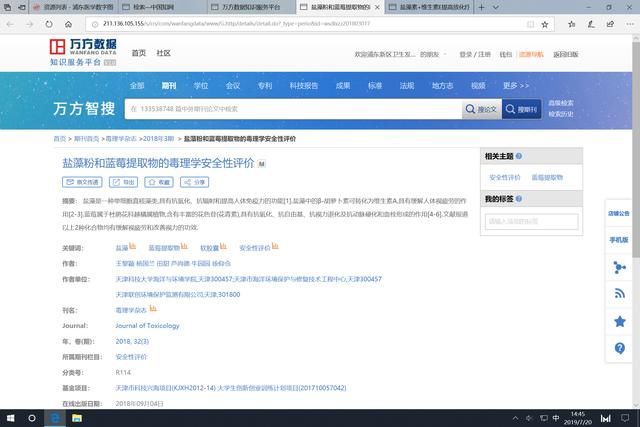Click the browser forward arrow
Viewport: 640px width, 427px height.
pos(29,24)
